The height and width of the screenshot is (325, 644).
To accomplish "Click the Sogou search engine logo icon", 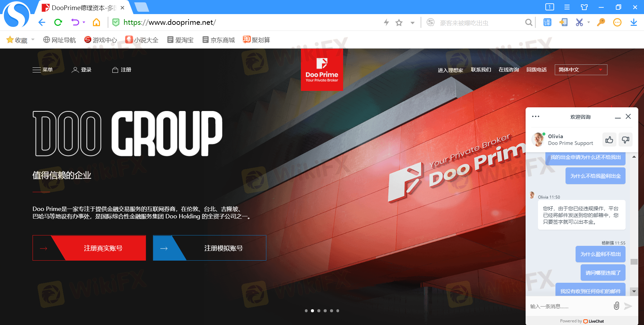I will coord(430,22).
